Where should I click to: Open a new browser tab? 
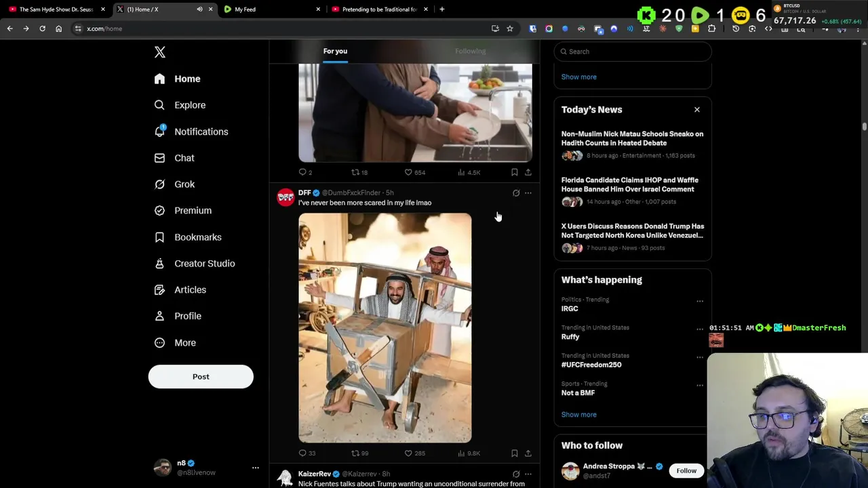tap(441, 9)
